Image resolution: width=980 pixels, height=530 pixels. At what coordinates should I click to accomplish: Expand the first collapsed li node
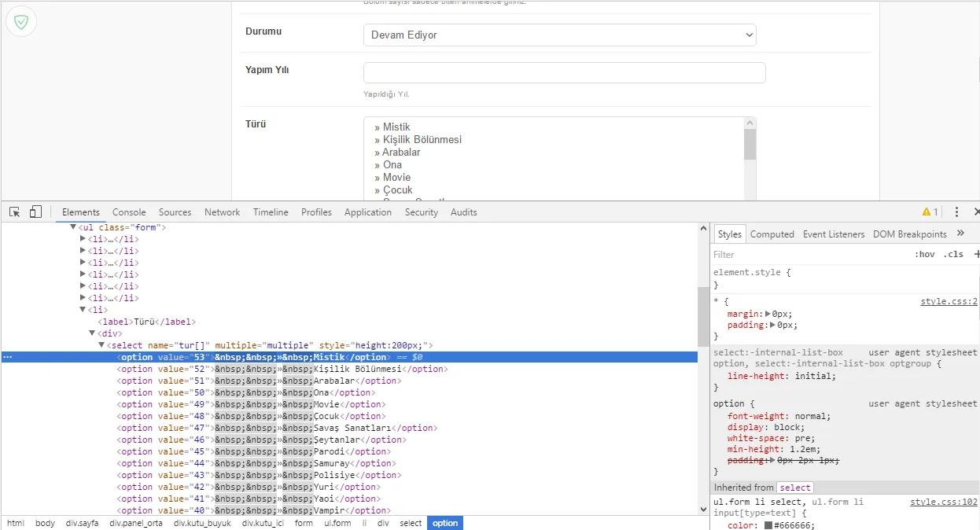coord(83,239)
